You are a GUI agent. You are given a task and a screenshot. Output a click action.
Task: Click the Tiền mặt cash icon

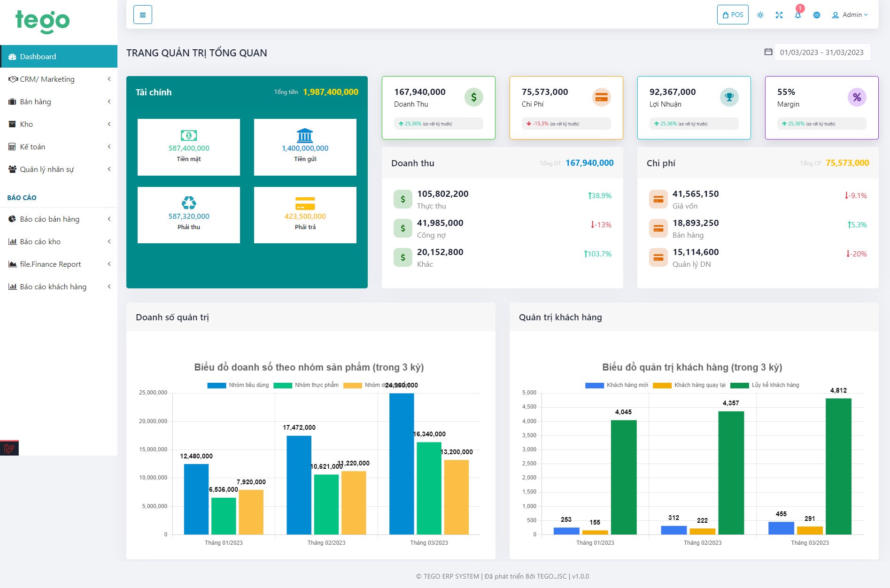(x=189, y=135)
